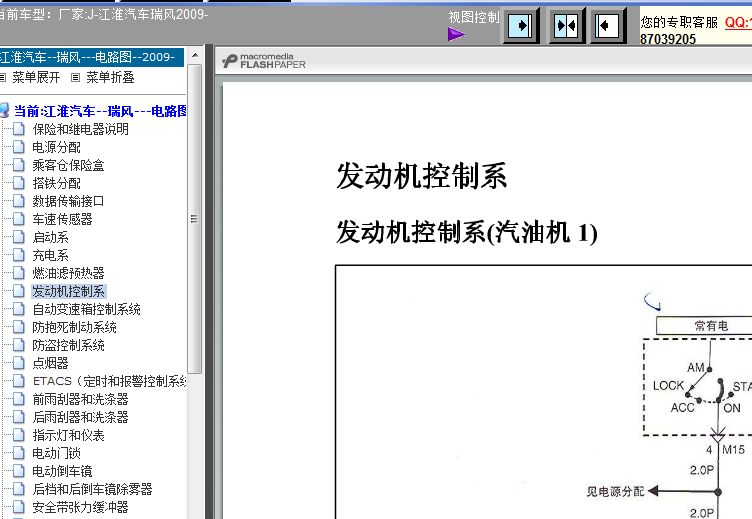Image resolution: width=752 pixels, height=519 pixels.
Task: Open the 车速传感器 entry
Action: tap(62, 219)
